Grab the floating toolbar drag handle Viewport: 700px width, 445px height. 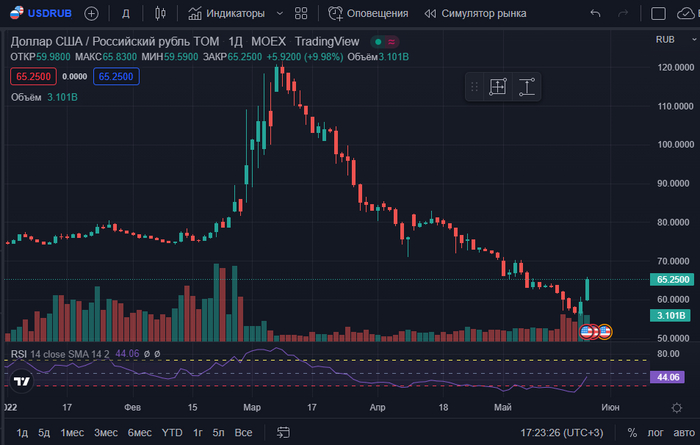[475, 87]
